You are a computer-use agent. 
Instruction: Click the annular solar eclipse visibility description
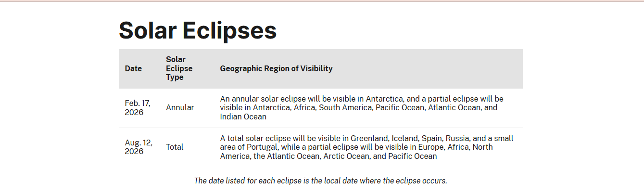tap(362, 107)
